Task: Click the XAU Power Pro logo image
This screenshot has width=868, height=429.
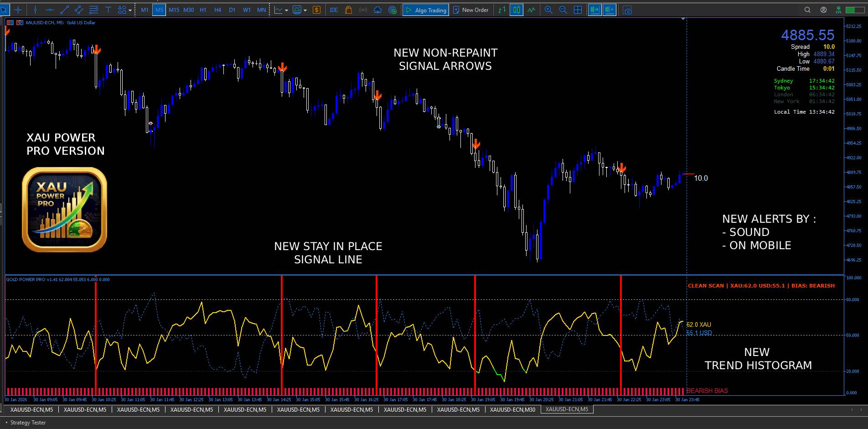Action: [x=64, y=209]
